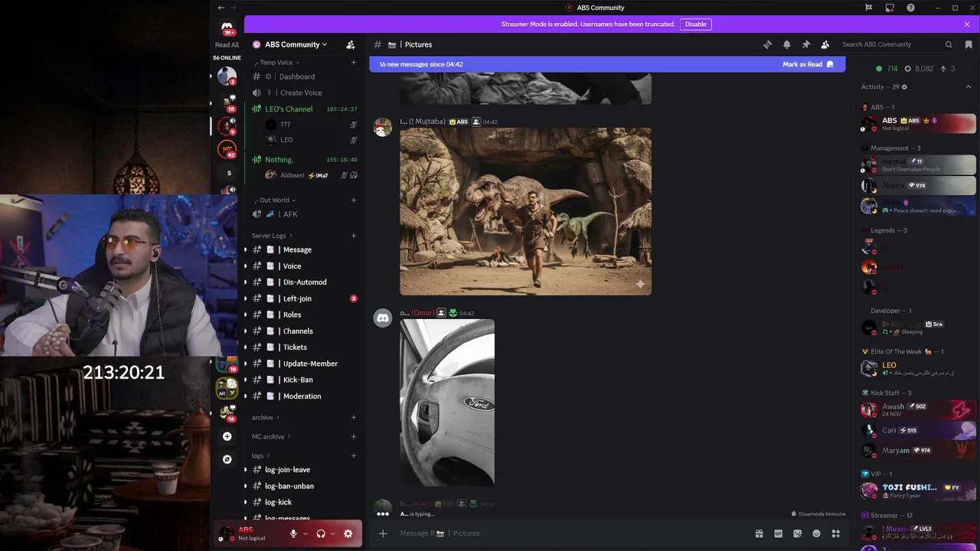The image size is (980, 551).
Task: Open the Tickets log channel
Action: pyautogui.click(x=304, y=347)
